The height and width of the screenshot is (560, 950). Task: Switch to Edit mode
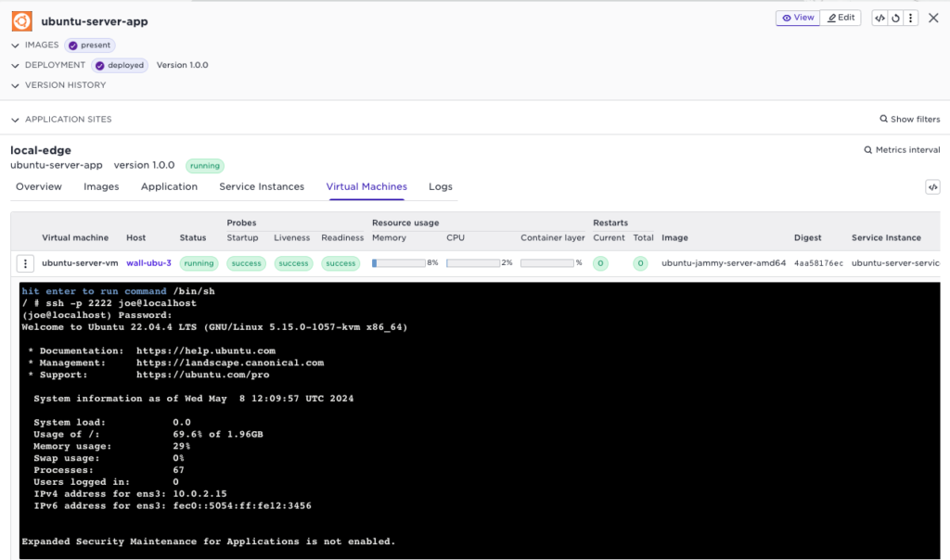point(842,18)
